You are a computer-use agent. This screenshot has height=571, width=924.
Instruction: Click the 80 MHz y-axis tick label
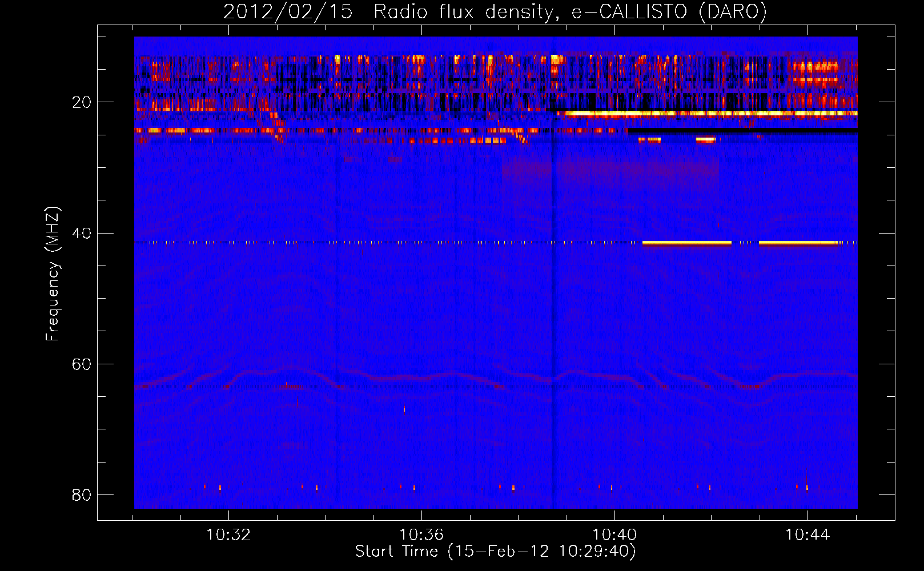82,494
